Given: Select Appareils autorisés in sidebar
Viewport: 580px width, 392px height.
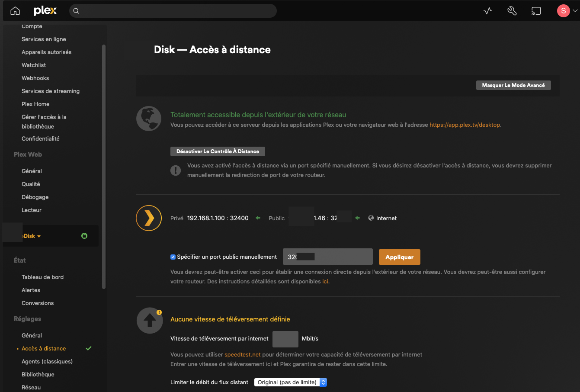Looking at the screenshot, I should 47,52.
